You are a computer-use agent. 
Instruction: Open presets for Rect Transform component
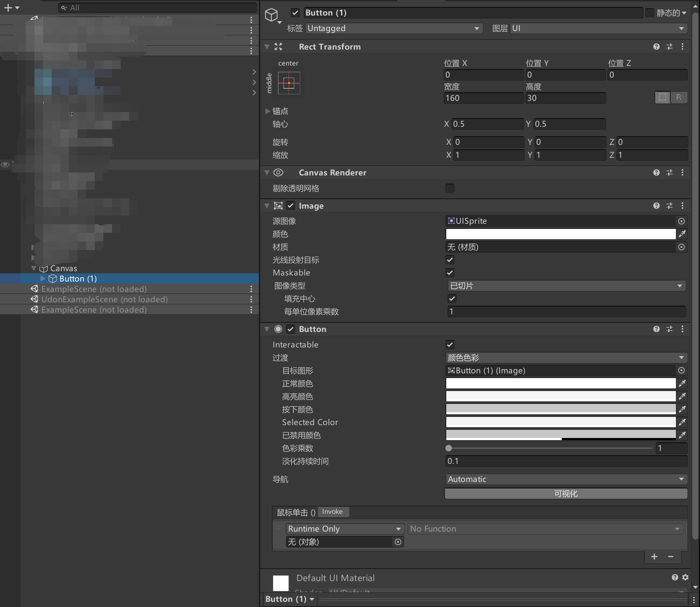[669, 47]
